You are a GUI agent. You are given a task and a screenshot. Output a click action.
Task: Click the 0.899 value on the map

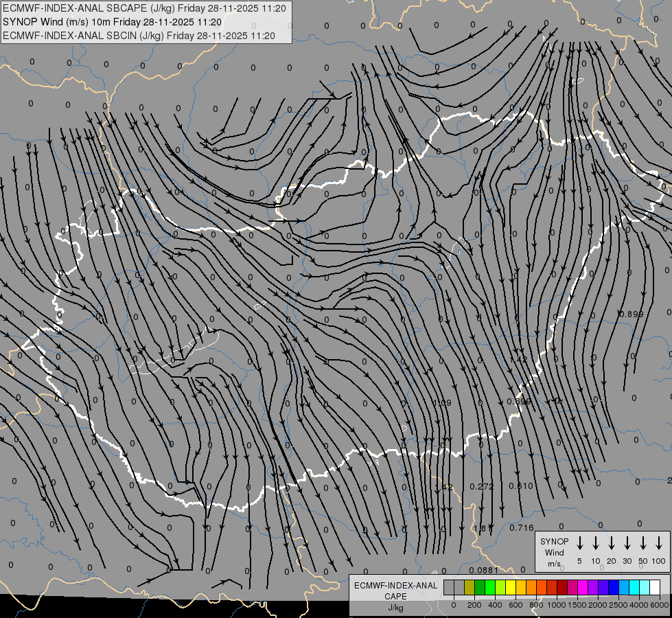(632, 314)
